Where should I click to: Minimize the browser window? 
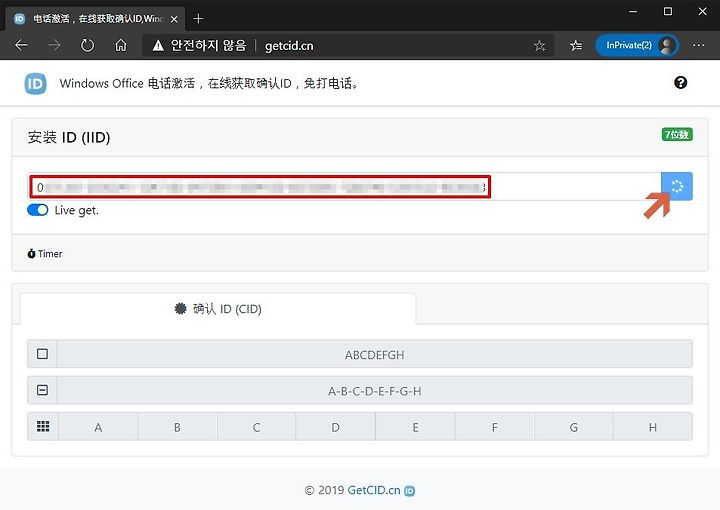[633, 11]
